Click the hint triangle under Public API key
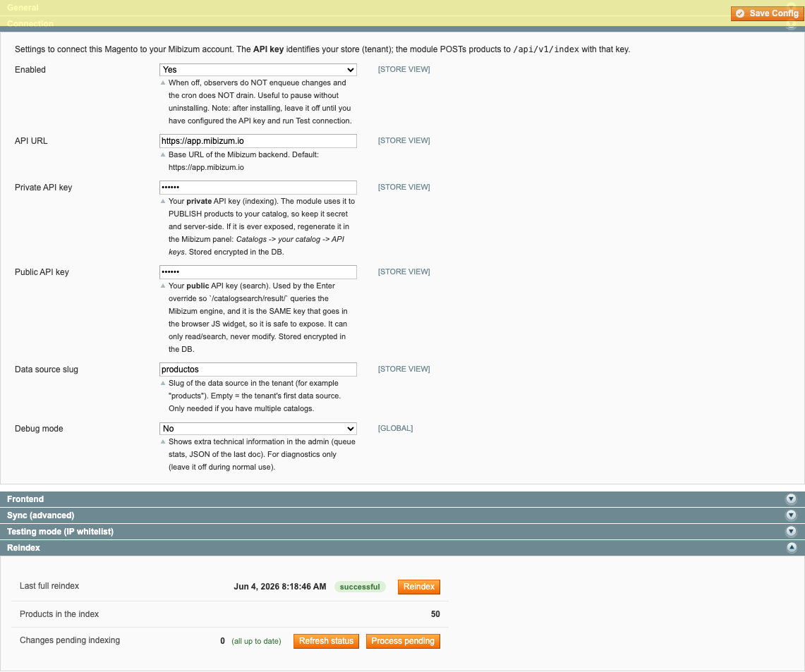Screen dimensions: 805x672 click(x=163, y=286)
